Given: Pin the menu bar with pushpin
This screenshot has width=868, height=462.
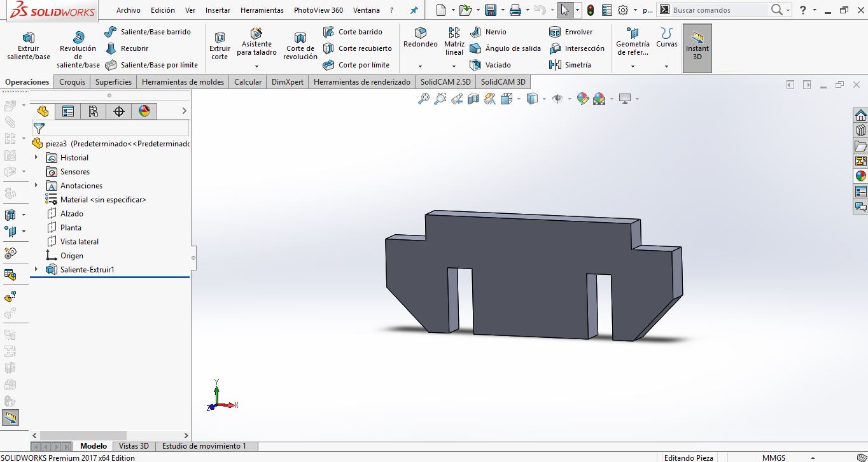Looking at the screenshot, I should coord(414,10).
